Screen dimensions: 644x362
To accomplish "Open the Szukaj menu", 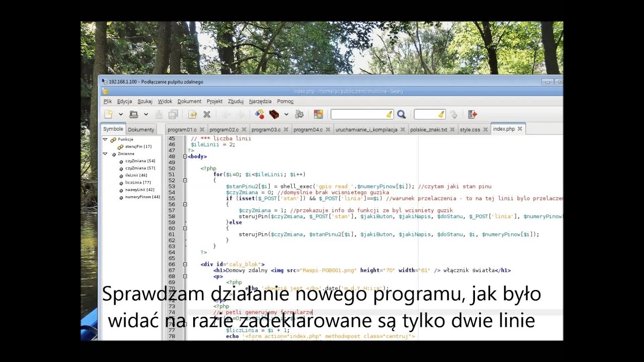I will tap(145, 102).
